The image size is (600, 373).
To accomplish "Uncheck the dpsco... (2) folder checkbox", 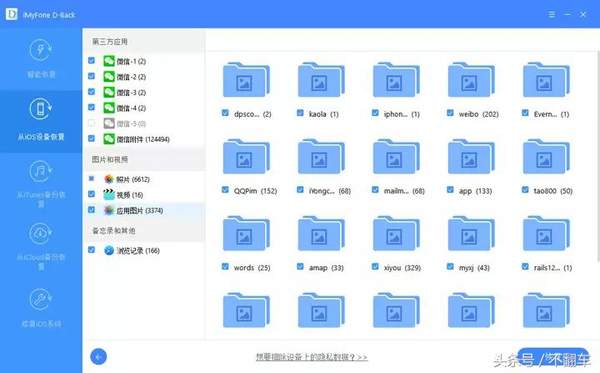I will (x=225, y=113).
